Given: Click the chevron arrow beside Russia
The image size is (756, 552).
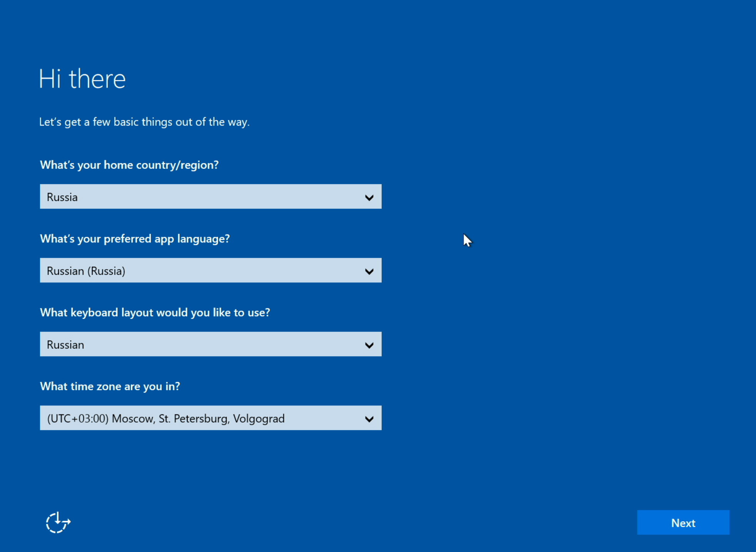Looking at the screenshot, I should tap(369, 198).
